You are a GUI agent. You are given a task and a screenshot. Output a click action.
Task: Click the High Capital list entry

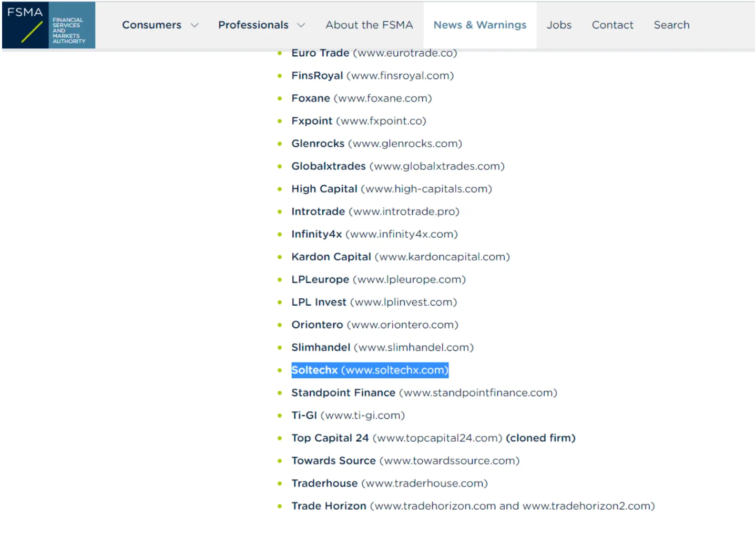(x=392, y=189)
